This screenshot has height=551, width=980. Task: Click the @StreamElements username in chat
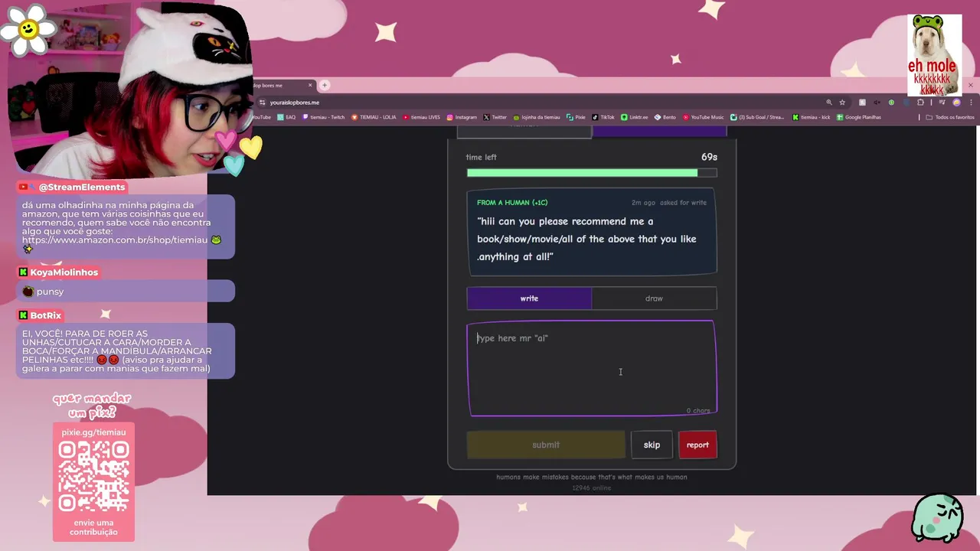(82, 187)
